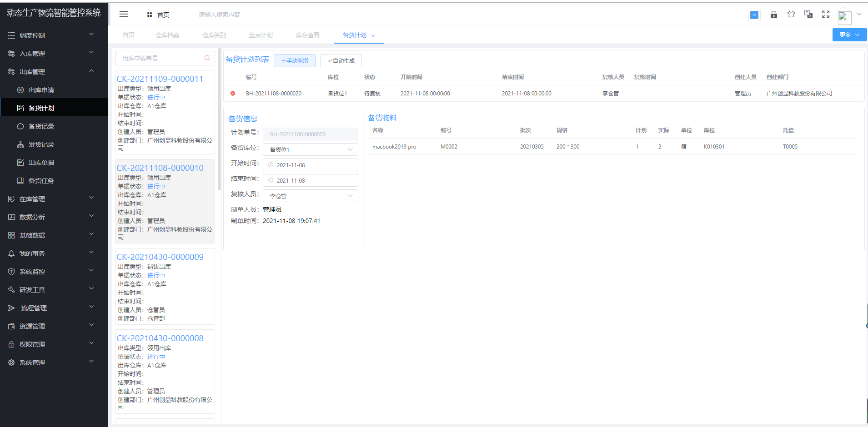Switch to 仓库类别 tab
868x427 pixels.
[x=214, y=35]
